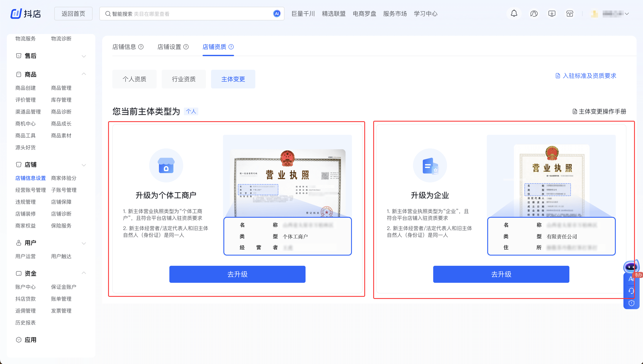Open 保证金账户 in sidebar
643x364 pixels.
pos(64,287)
